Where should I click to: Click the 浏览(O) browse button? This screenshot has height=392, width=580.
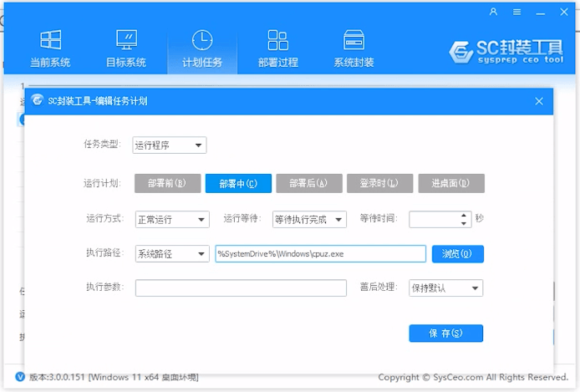pyautogui.click(x=458, y=254)
